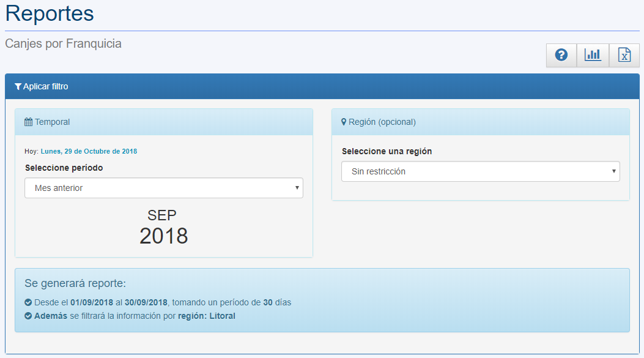Click the map marker icon near Región
This screenshot has width=644, height=358.
point(344,122)
